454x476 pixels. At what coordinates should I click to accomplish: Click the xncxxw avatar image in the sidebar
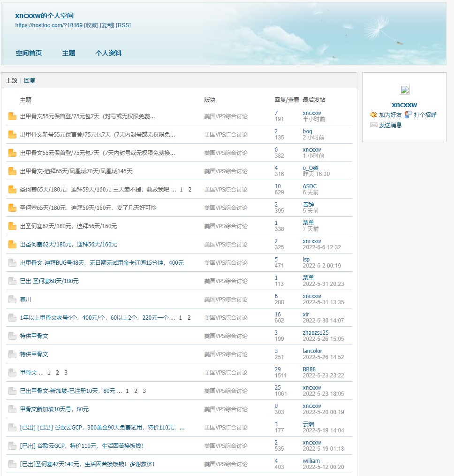[x=405, y=90]
